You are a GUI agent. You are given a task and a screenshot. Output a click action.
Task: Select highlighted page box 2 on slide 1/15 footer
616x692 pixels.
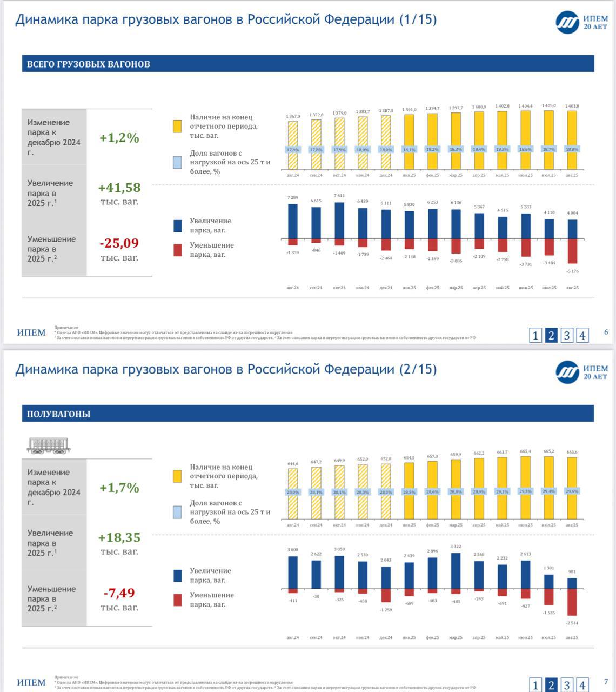coord(551,335)
